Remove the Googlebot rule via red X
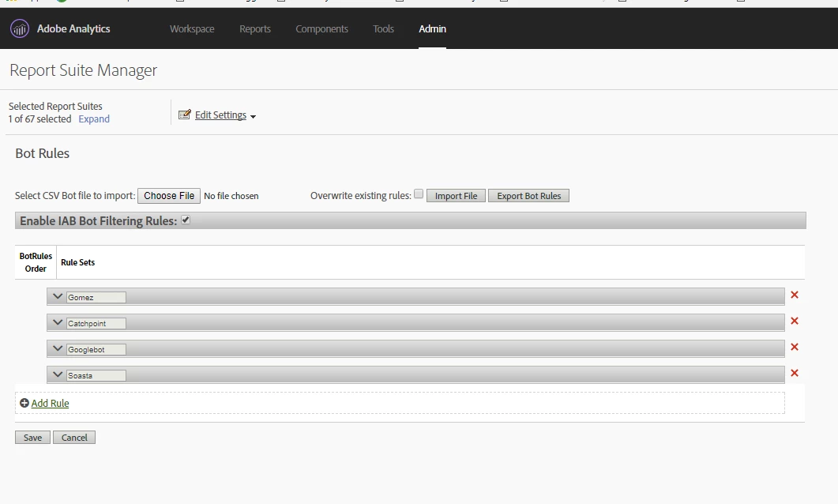The image size is (838, 504). click(795, 347)
